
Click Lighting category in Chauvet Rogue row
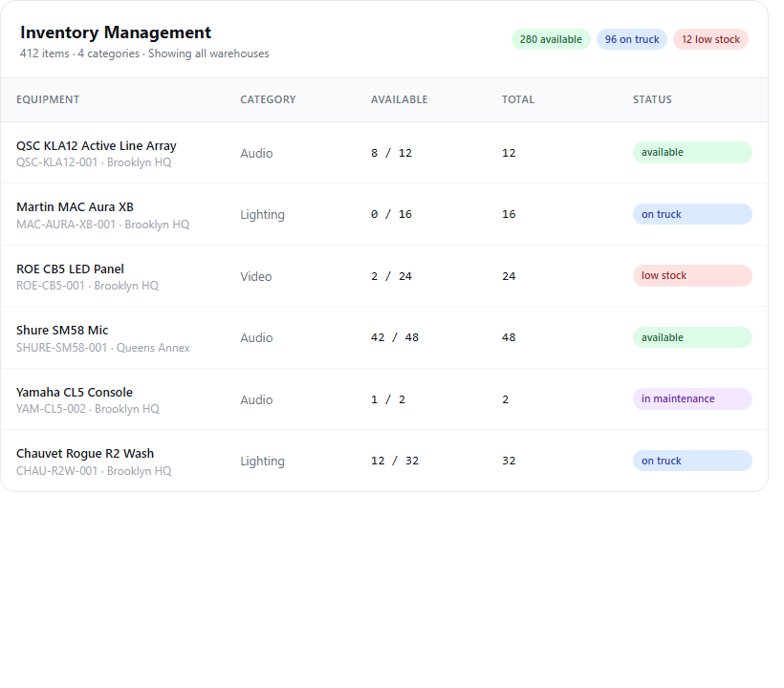[263, 462]
